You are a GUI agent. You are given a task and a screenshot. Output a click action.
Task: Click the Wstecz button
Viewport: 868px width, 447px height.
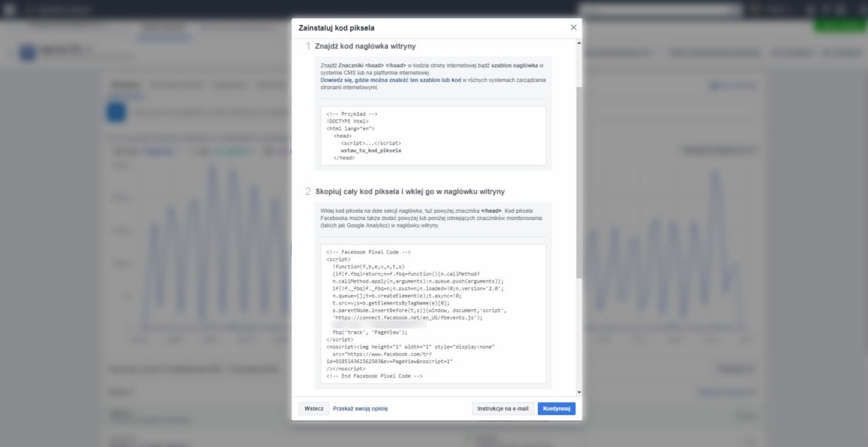tap(314, 409)
